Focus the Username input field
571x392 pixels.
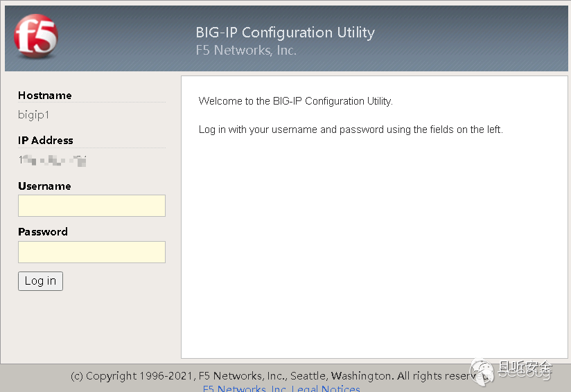91,206
